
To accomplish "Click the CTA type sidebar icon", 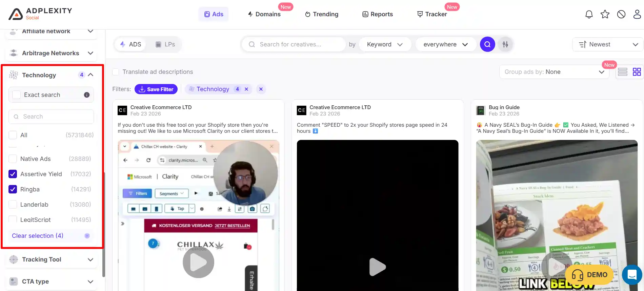I will coord(14,282).
